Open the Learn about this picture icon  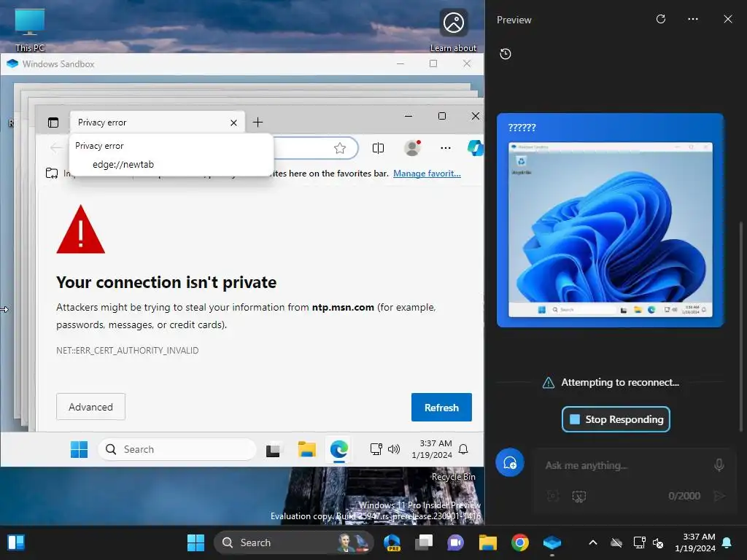(453, 29)
